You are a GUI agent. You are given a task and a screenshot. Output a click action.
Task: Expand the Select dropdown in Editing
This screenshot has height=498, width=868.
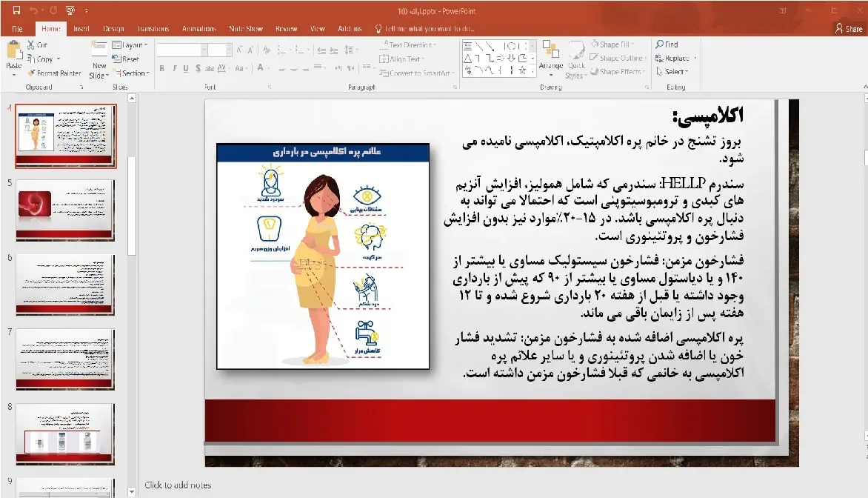click(x=672, y=71)
